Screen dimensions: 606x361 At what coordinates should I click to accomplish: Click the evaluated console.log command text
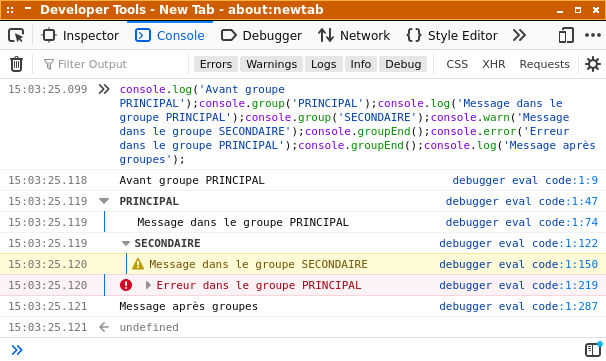357,124
